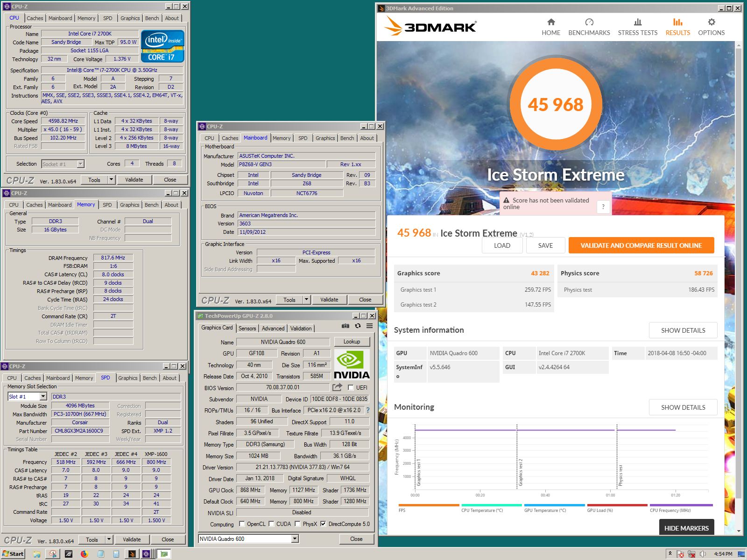Image resolution: width=747 pixels, height=560 pixels.
Task: Open the NVIDIA Quadro 600 GPU selector dropdown
Action: tap(295, 539)
